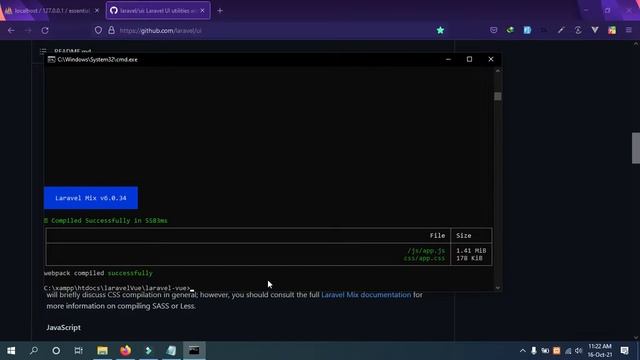Close the laravel/ui browser tab
Image resolution: width=640 pixels, height=360 pixels.
[x=202, y=11]
